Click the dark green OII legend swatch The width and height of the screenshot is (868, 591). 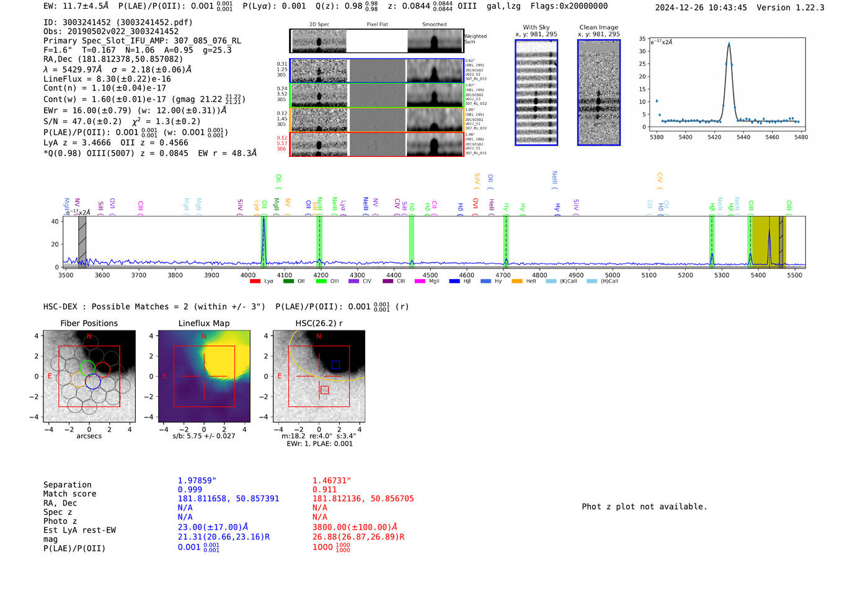288,281
